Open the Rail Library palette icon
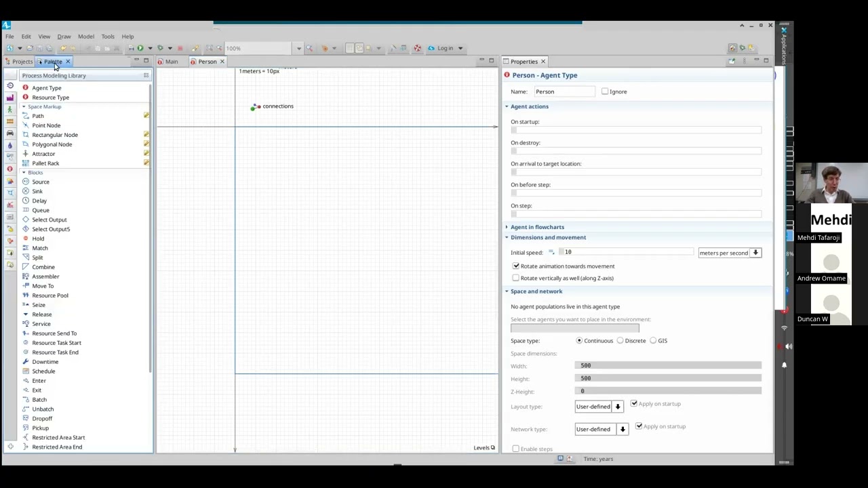 10,121
